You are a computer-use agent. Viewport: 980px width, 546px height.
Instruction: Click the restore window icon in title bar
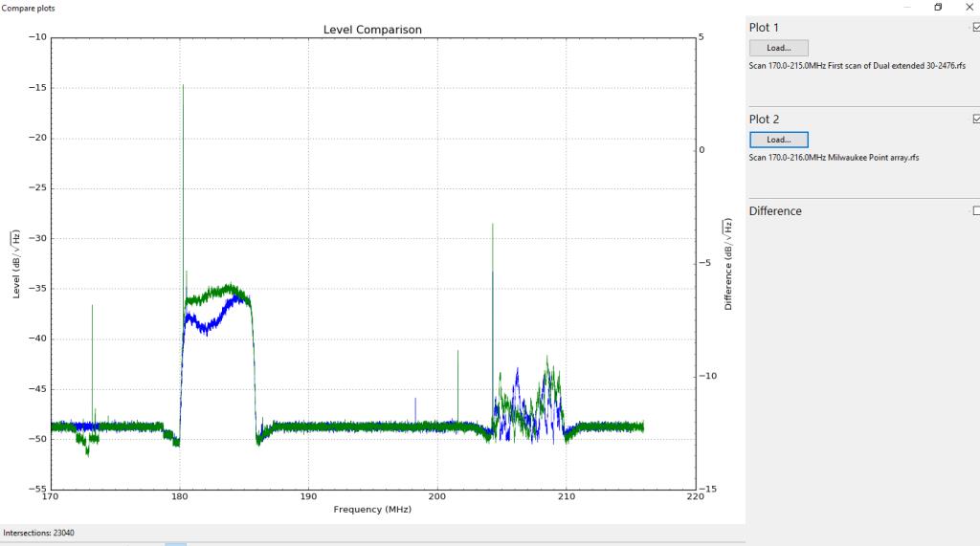pyautogui.click(x=938, y=7)
